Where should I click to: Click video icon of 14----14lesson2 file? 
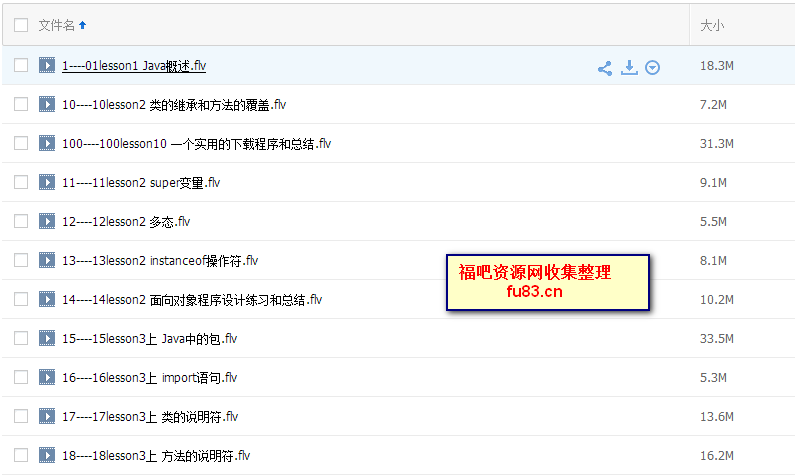click(x=47, y=299)
